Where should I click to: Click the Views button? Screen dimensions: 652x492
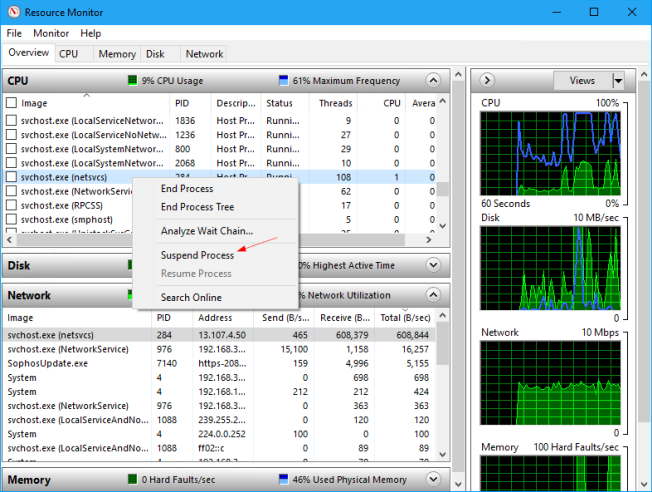pos(581,80)
